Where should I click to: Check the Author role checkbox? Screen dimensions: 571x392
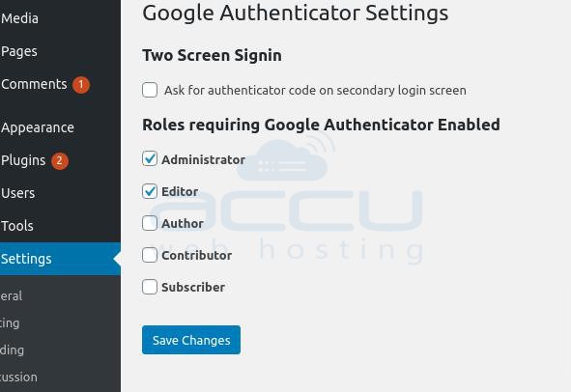pos(150,223)
